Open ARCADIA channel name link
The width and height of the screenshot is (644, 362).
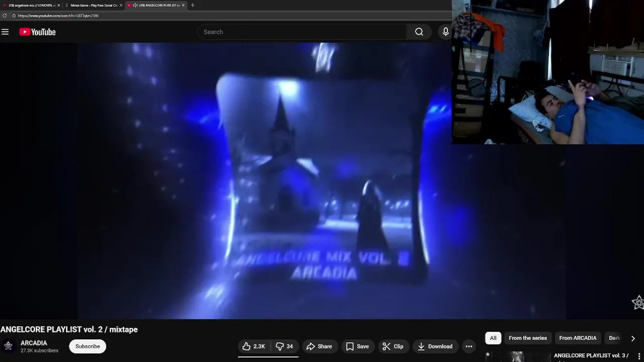34,343
